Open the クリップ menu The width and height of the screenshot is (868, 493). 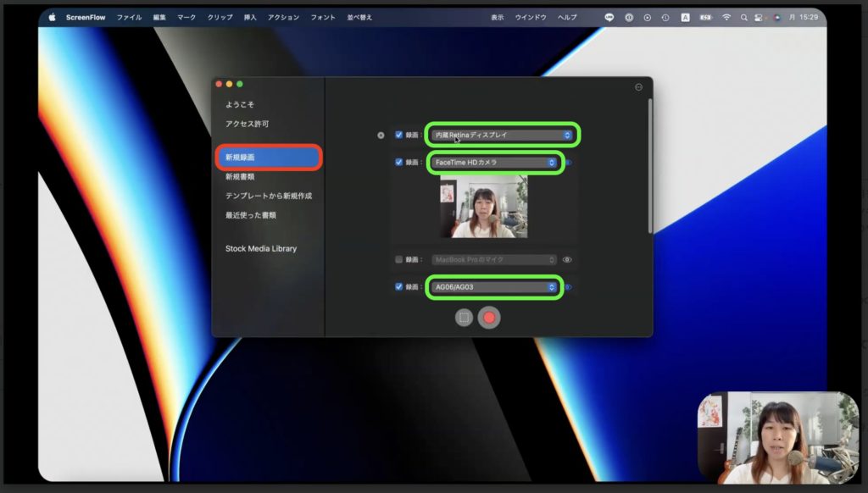220,17
